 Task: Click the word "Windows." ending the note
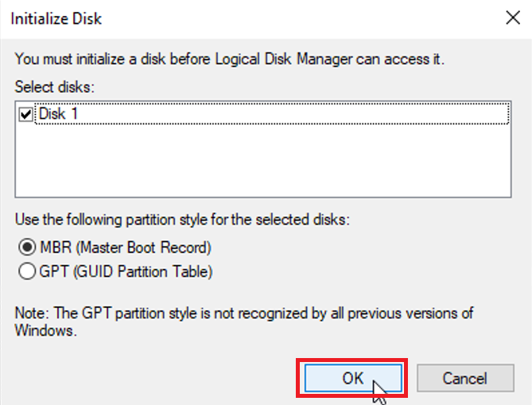[45, 330]
